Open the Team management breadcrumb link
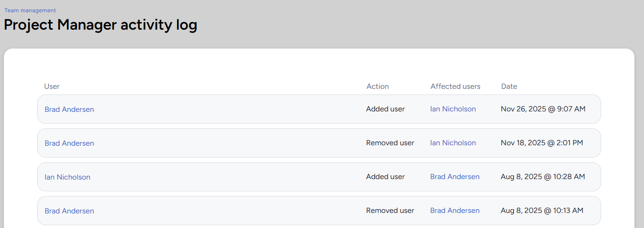The image size is (644, 228). (x=30, y=10)
